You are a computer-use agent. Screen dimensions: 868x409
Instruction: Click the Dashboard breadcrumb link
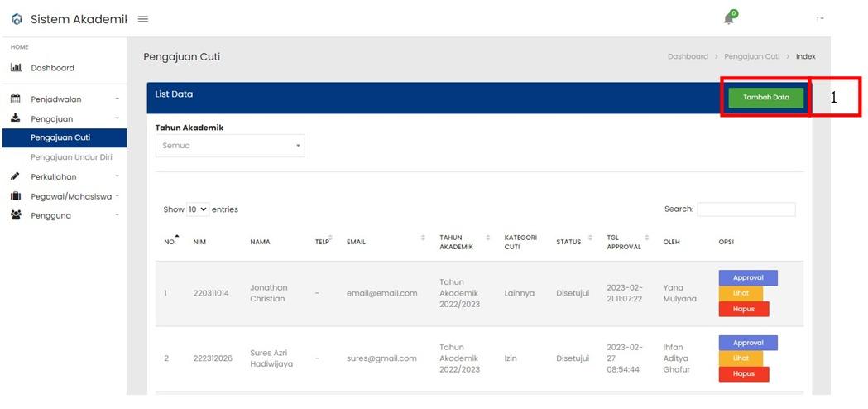point(688,56)
